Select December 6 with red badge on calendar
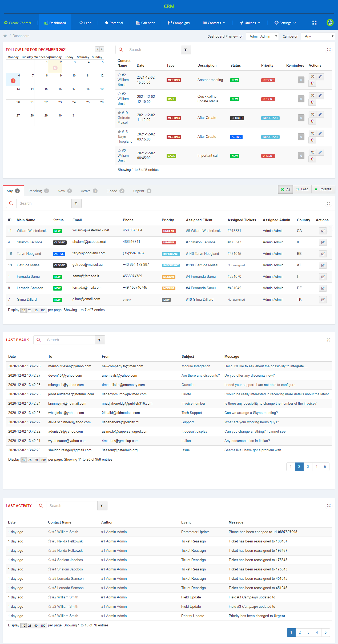338x644 pixels. point(13,79)
